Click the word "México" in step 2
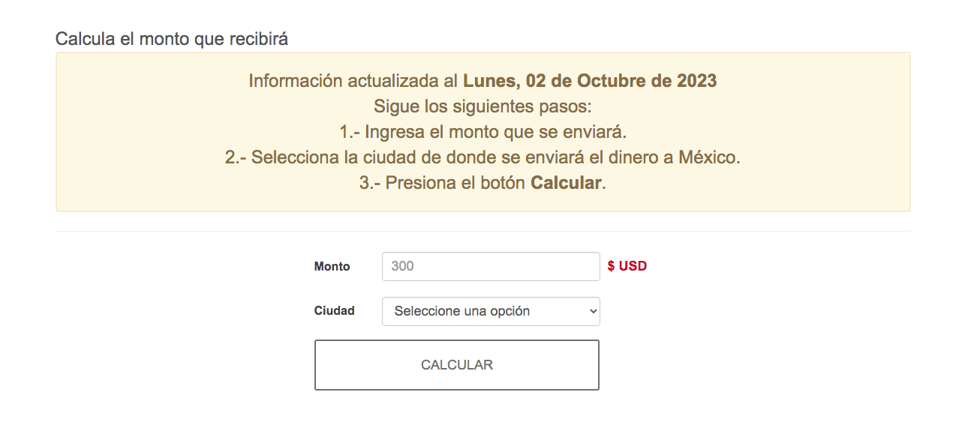This screenshot has width=980, height=422. pyautogui.click(x=708, y=157)
